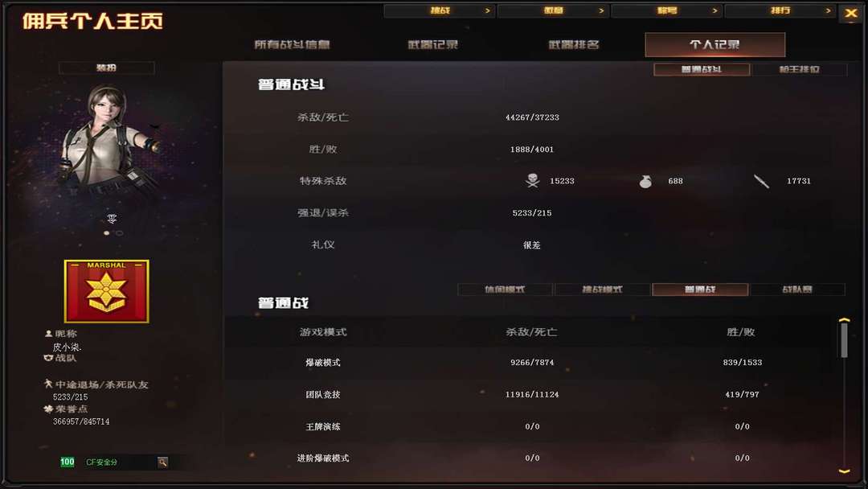This screenshot has height=489, width=868.
Task: Open the 武器记录 tab
Action: (433, 44)
